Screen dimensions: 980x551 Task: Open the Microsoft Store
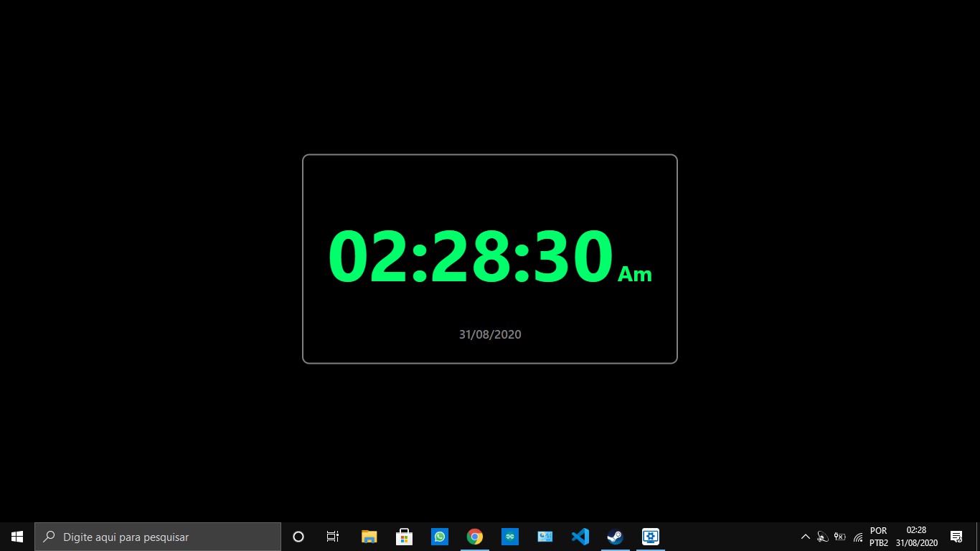tap(404, 536)
